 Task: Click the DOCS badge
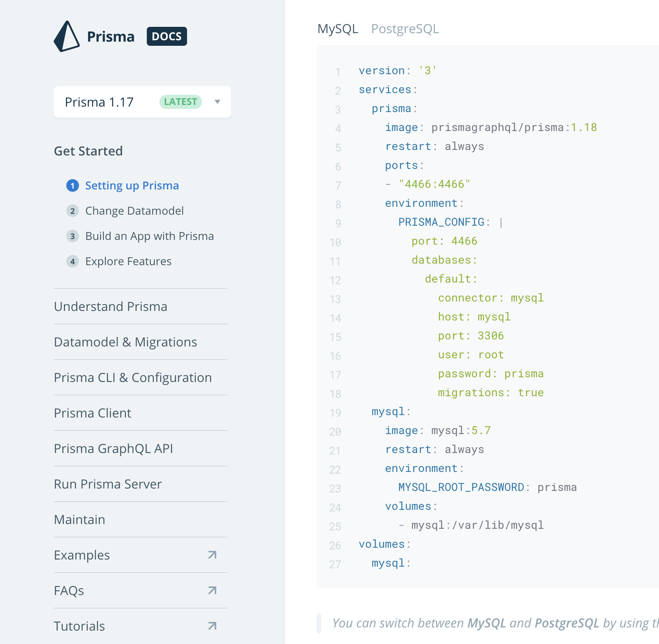(x=167, y=36)
